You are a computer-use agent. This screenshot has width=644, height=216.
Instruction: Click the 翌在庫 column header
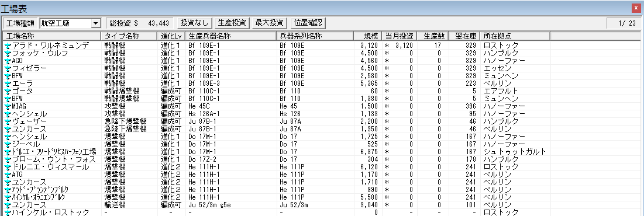click(x=463, y=36)
